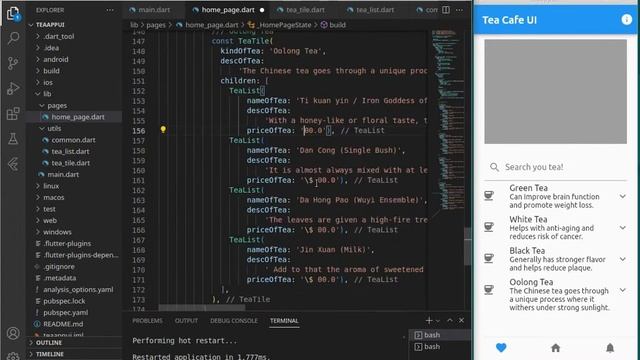Click the cup icon beside Oolong Tea

489,289
